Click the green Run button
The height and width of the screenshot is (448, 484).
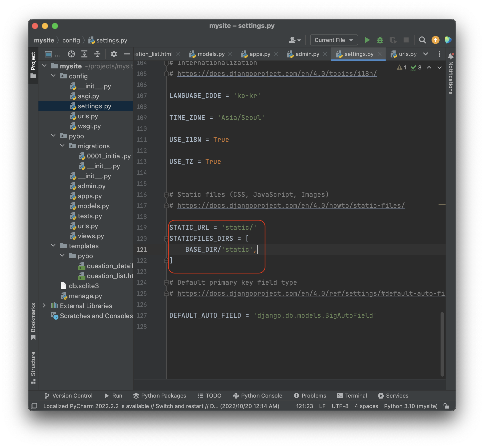tap(367, 40)
